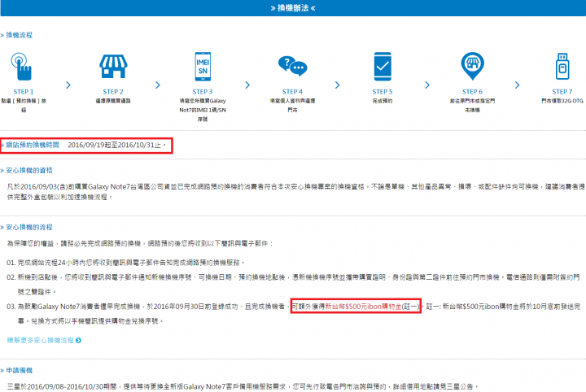Click the STEP 4 label text
Viewport: 586px width, 392px height.
click(x=293, y=91)
